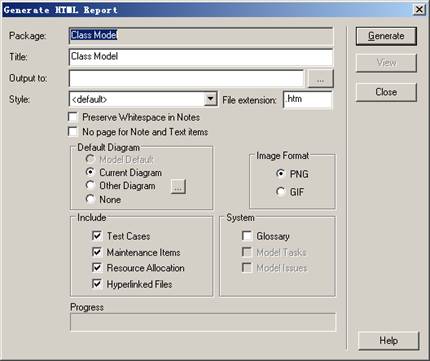Check No page for Note and Text items
Image resolution: width=430 pixels, height=361 pixels.
73,131
